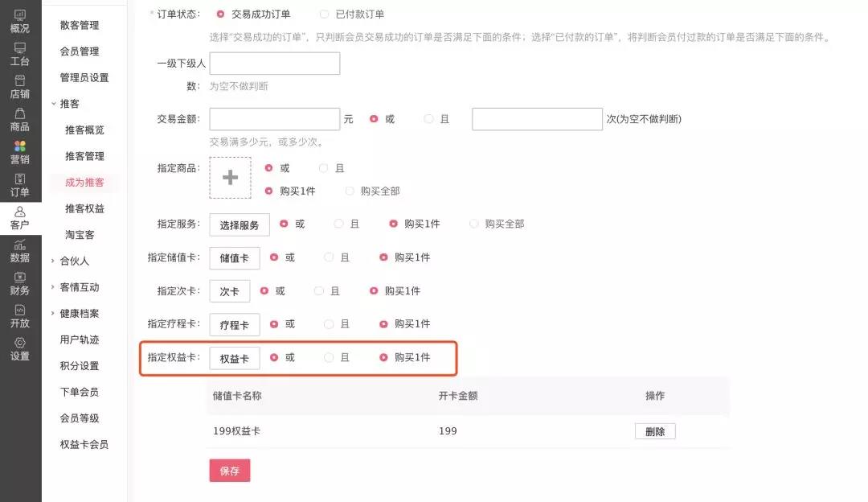The width and height of the screenshot is (868, 502).
Task: Select 或 for 指定权益卡 condition
Action: pyautogui.click(x=273, y=357)
